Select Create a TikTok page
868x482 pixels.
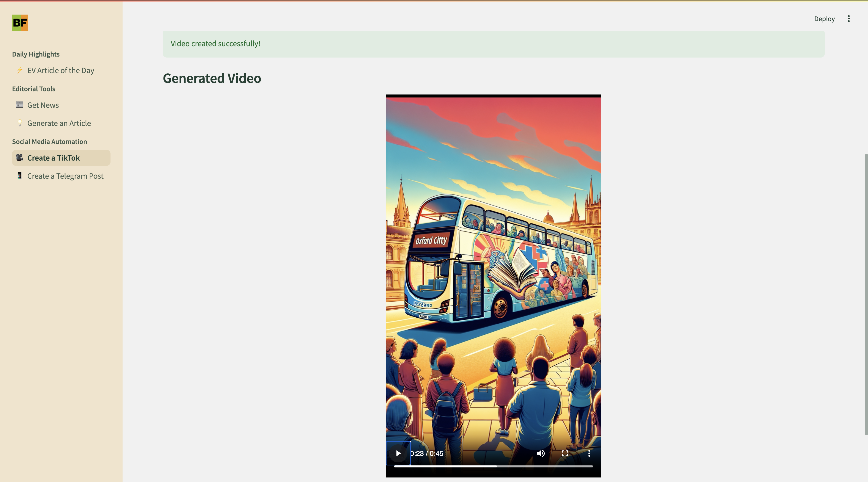[x=53, y=158]
